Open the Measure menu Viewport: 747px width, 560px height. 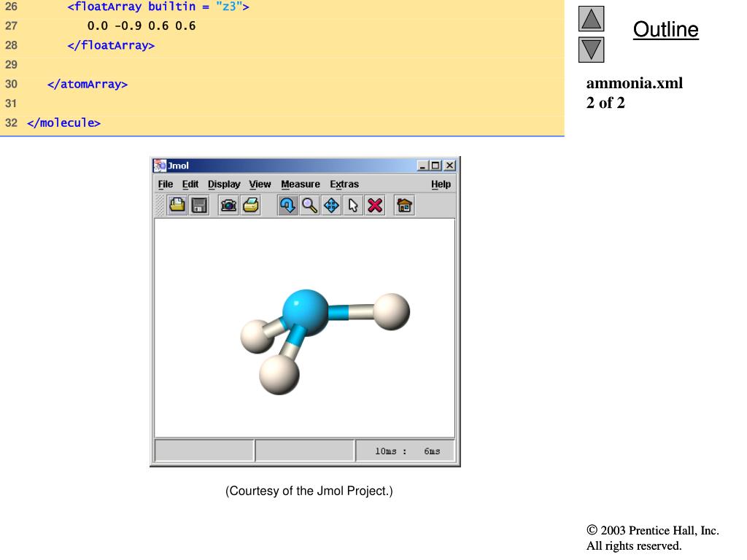301,184
